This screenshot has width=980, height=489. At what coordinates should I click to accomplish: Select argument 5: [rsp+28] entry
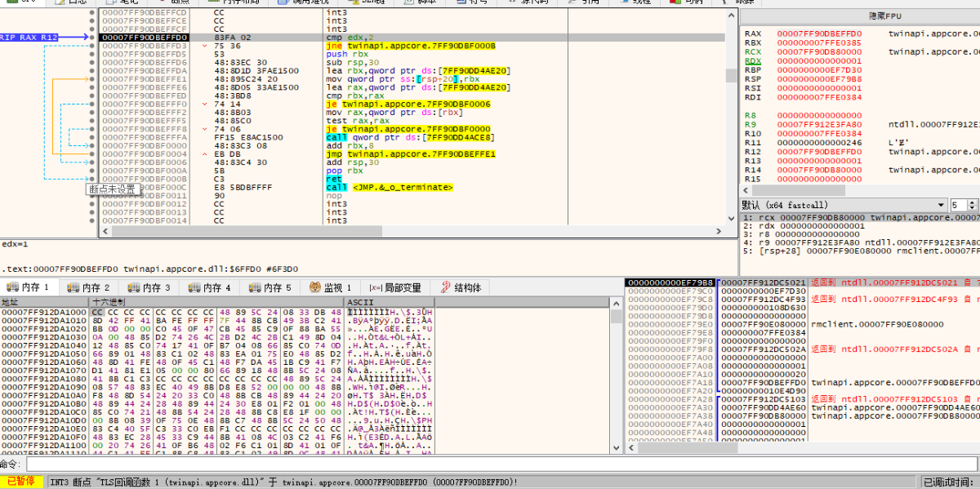point(862,251)
